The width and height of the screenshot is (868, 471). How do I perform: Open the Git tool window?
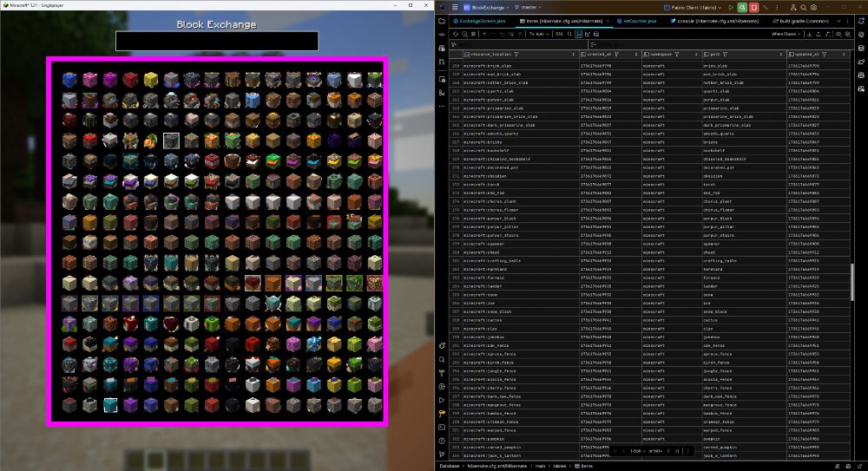[x=442, y=454]
